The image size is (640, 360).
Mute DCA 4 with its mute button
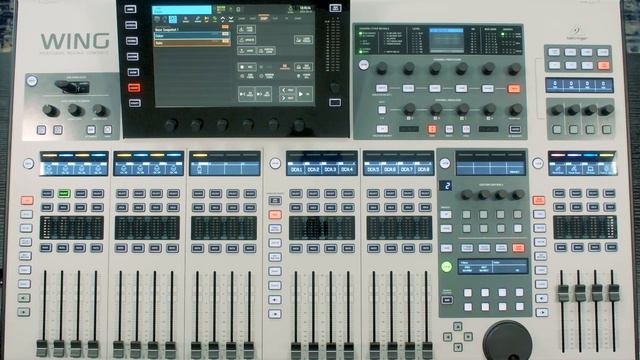click(348, 248)
